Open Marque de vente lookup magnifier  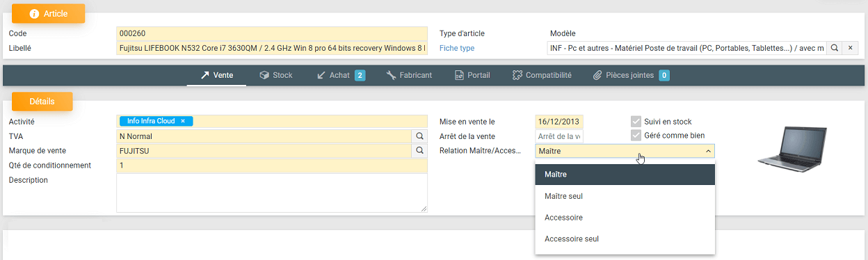tap(419, 151)
